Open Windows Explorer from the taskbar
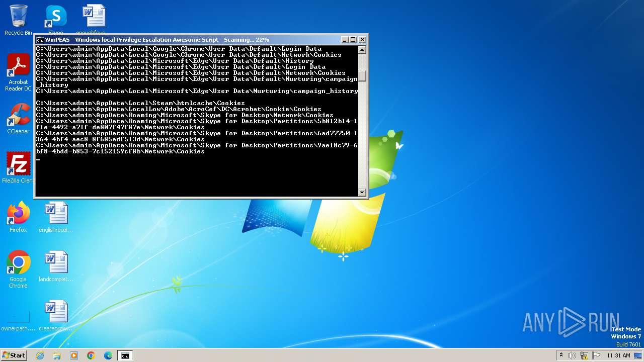Image resolution: width=644 pixels, height=362 pixels. click(57, 355)
